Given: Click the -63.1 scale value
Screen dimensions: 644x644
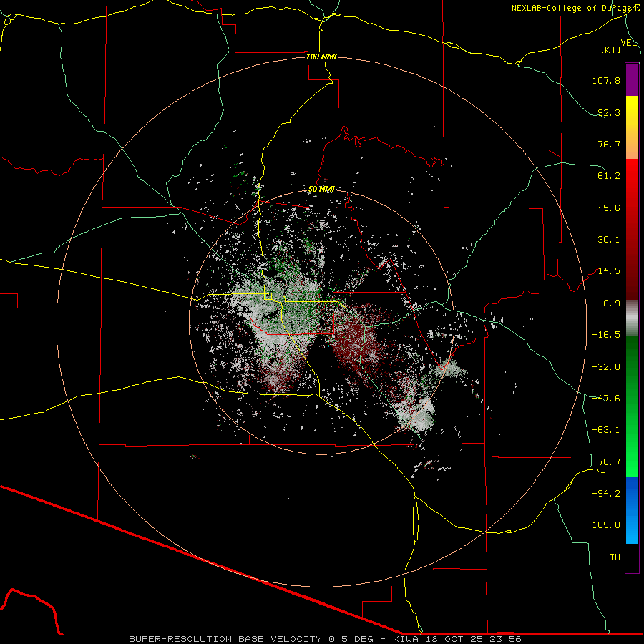Looking at the screenshot, I should 606,430.
